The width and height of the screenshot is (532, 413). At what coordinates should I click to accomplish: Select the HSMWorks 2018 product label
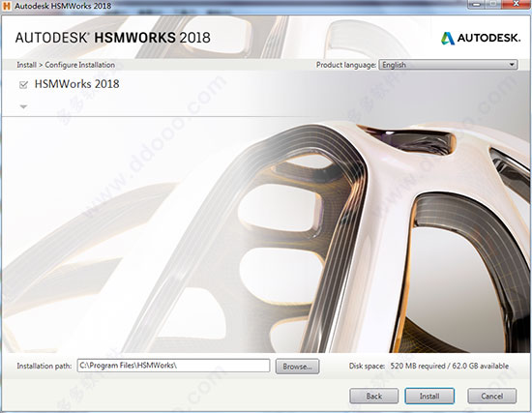77,84
